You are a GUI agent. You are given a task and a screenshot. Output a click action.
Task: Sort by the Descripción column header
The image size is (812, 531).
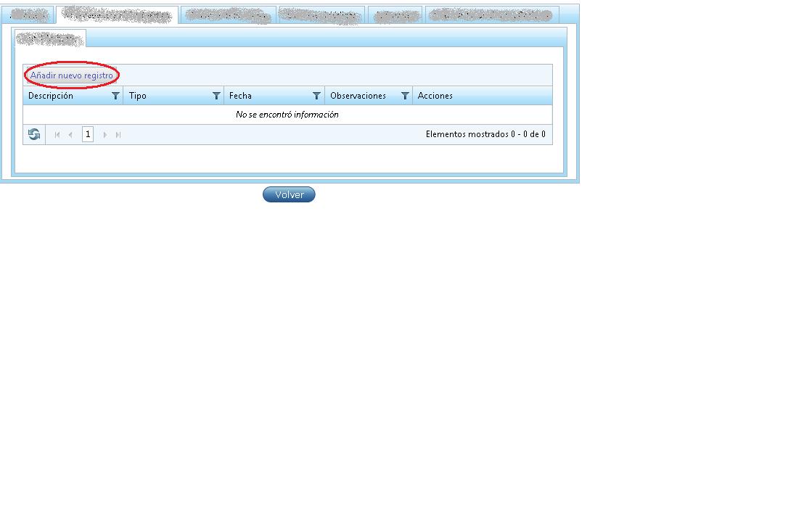51,96
